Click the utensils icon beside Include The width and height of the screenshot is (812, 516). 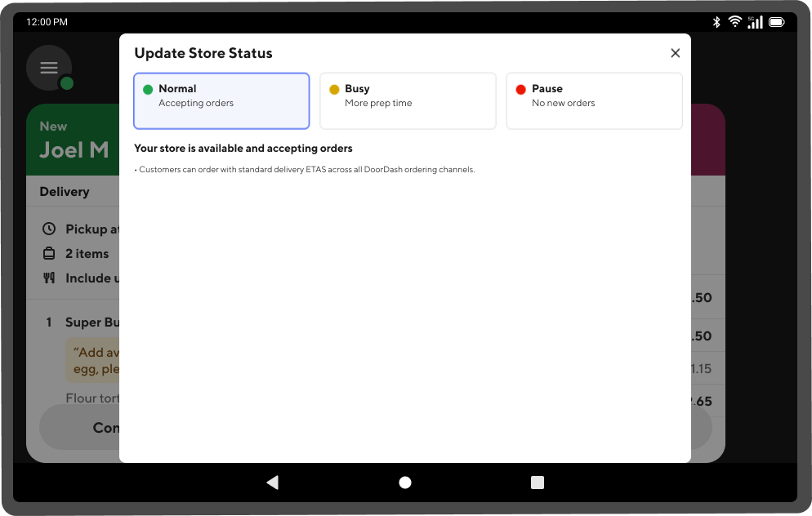point(49,278)
